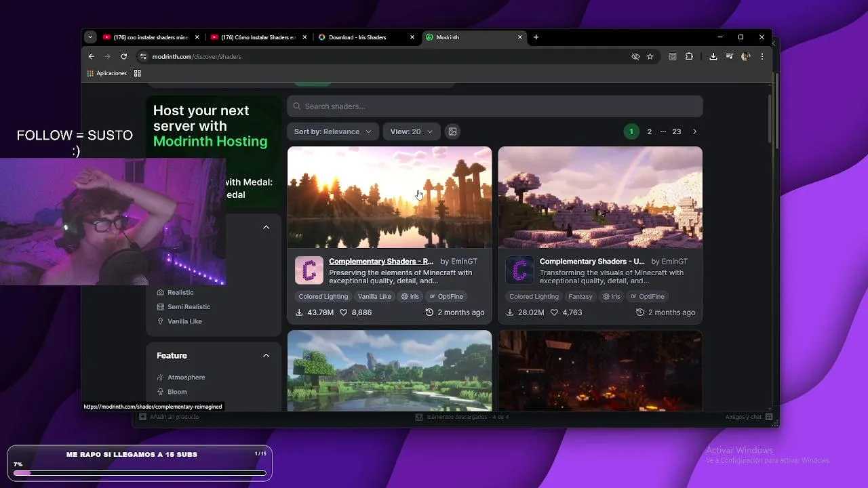Go to next page with arrow

(x=694, y=131)
